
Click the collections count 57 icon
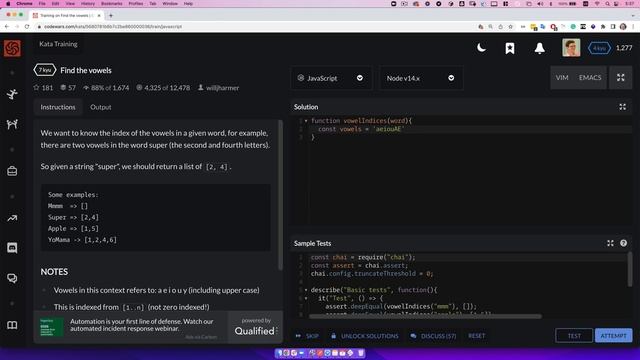coord(63,88)
